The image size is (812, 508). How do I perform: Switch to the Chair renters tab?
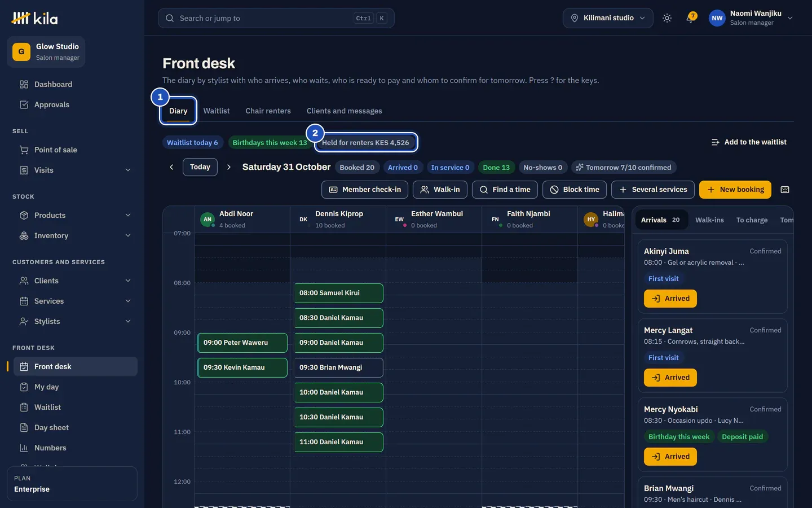[x=268, y=111]
